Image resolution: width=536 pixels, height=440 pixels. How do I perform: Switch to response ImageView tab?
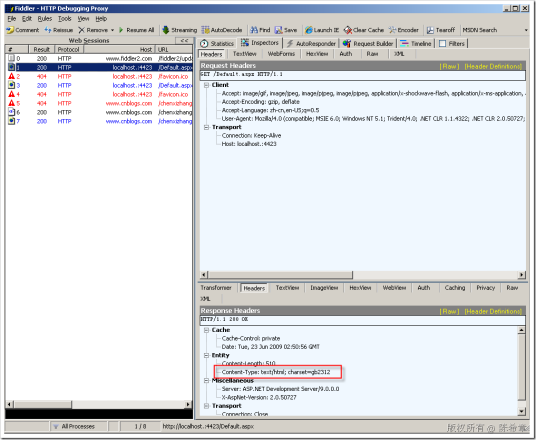click(x=324, y=288)
